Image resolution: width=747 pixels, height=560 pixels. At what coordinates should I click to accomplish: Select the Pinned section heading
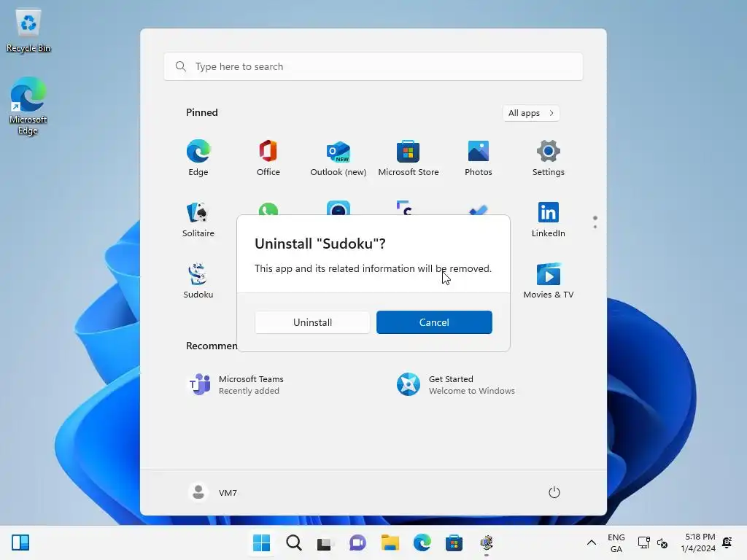[202, 112]
